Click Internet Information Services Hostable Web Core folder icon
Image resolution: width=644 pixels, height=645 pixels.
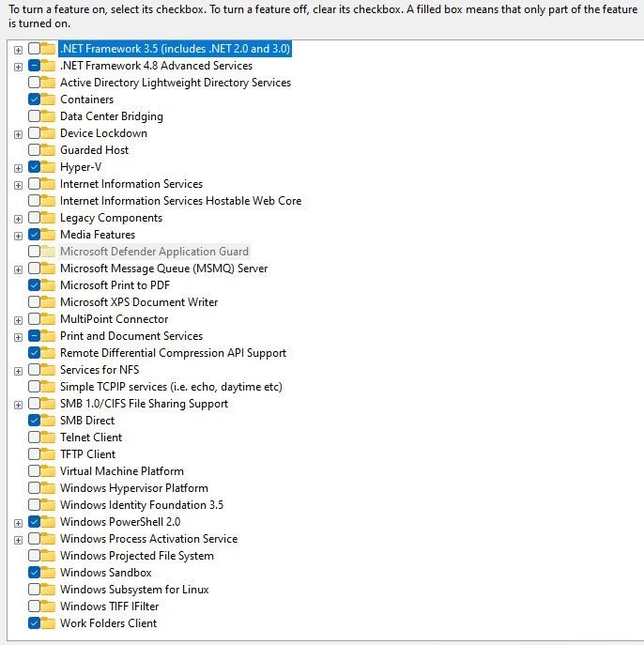click(48, 200)
